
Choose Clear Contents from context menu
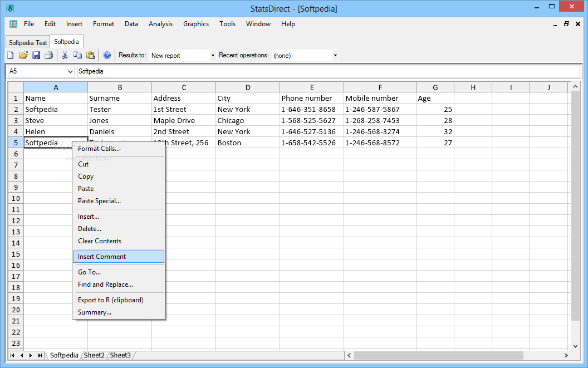click(x=118, y=241)
